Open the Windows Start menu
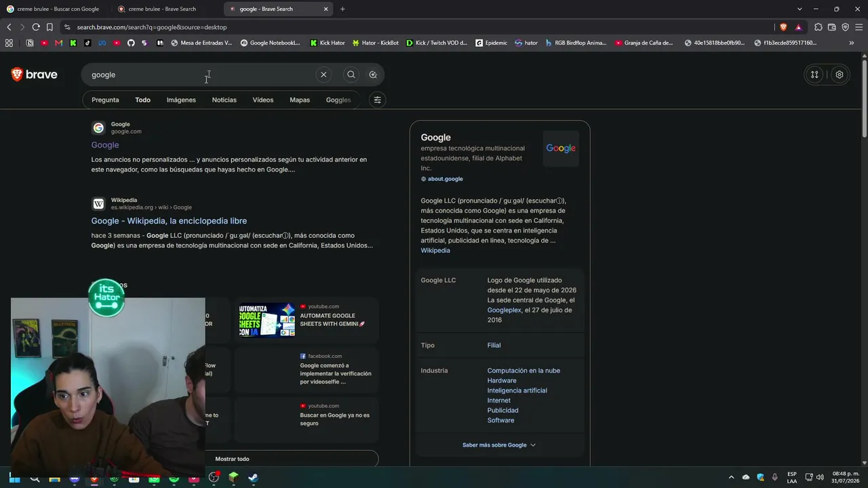This screenshot has height=488, width=868. 14,477
